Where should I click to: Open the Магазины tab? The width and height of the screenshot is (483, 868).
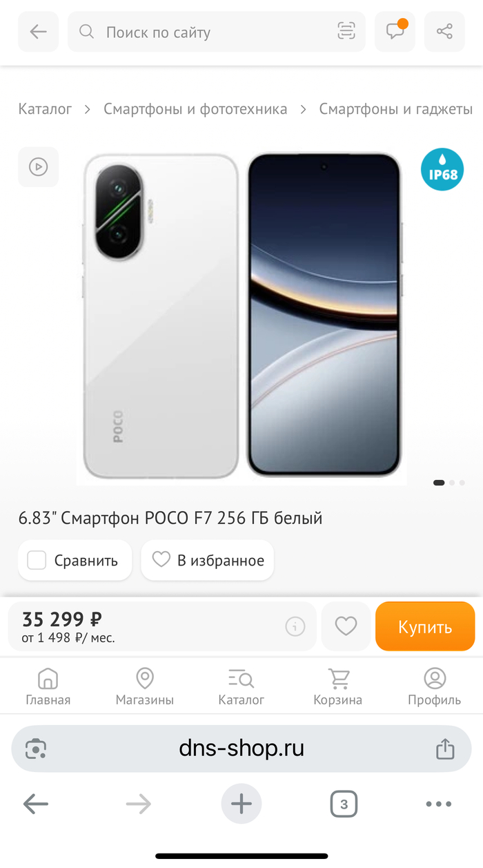pos(145,686)
